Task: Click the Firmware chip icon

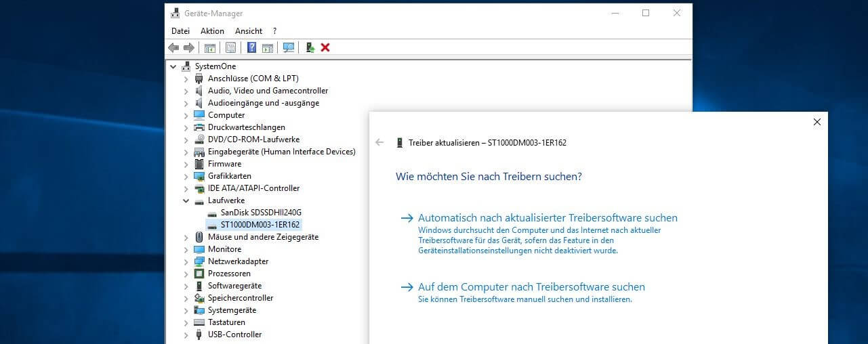Action: tap(199, 164)
